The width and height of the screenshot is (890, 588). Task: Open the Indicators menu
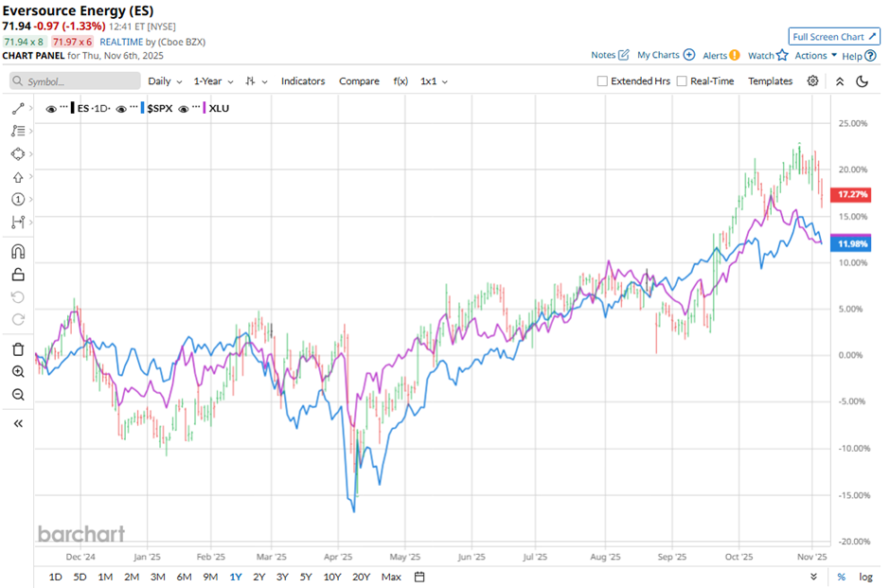click(303, 81)
